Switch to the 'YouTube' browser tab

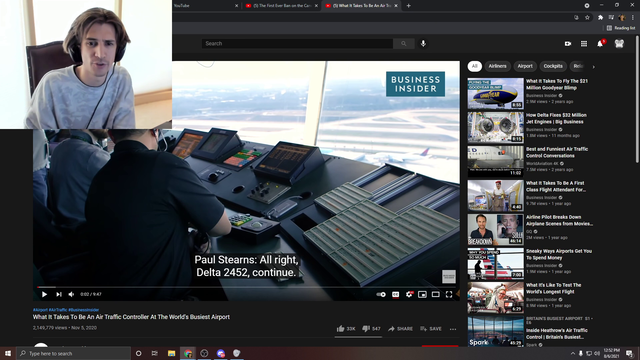point(204,6)
